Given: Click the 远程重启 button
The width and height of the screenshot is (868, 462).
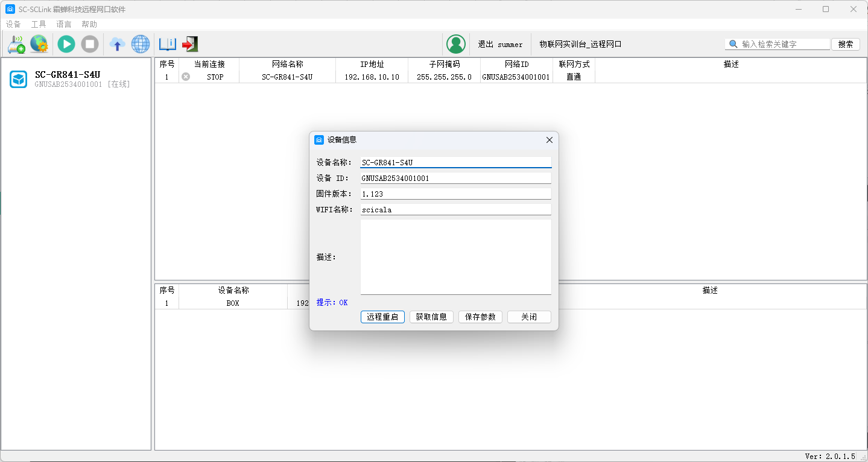Looking at the screenshot, I should (382, 317).
